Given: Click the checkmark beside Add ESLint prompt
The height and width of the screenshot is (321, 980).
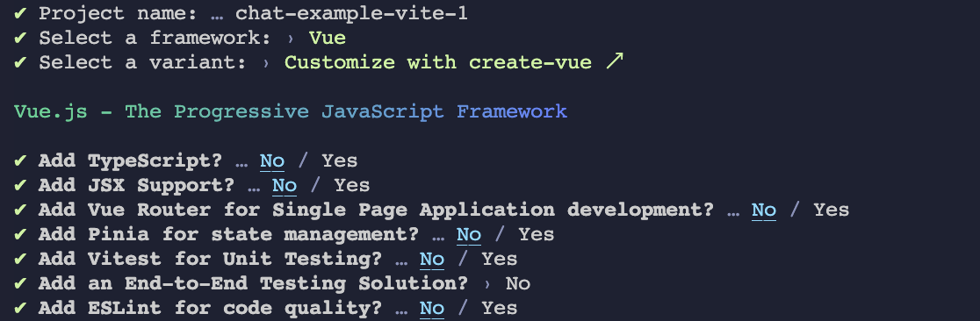Looking at the screenshot, I should point(20,308).
